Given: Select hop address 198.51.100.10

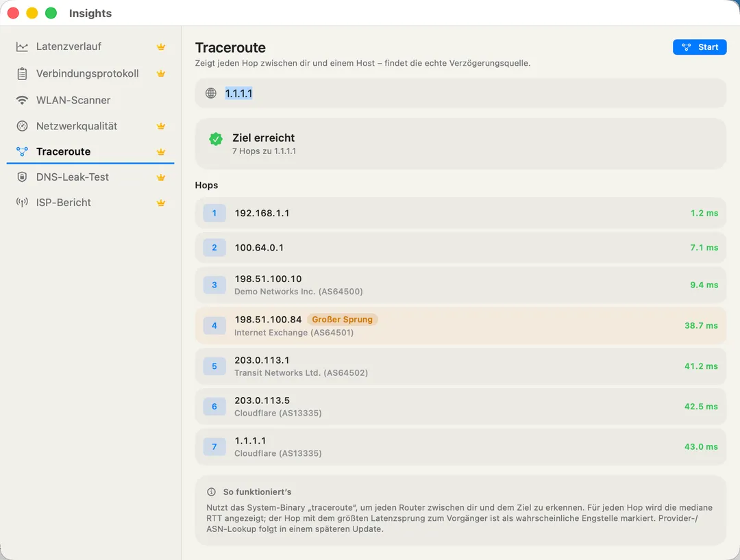Looking at the screenshot, I should pos(268,279).
